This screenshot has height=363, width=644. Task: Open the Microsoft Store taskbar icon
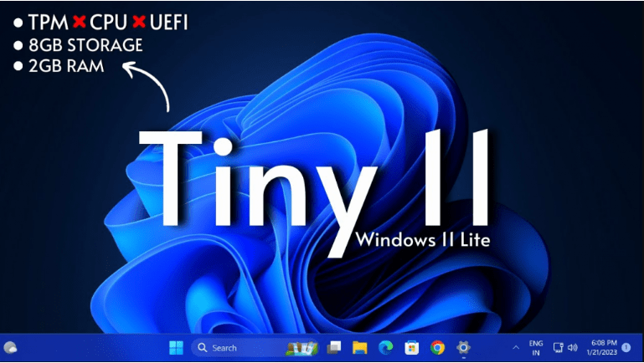(411, 348)
